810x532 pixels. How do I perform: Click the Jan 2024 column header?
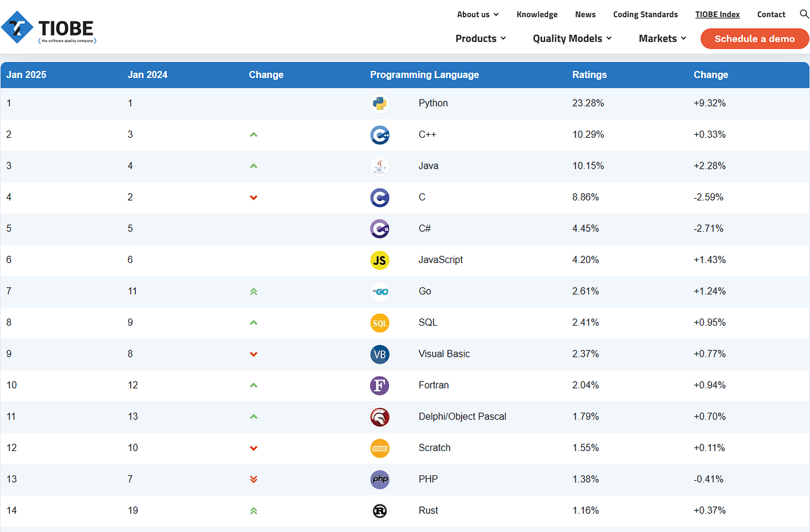coord(147,75)
